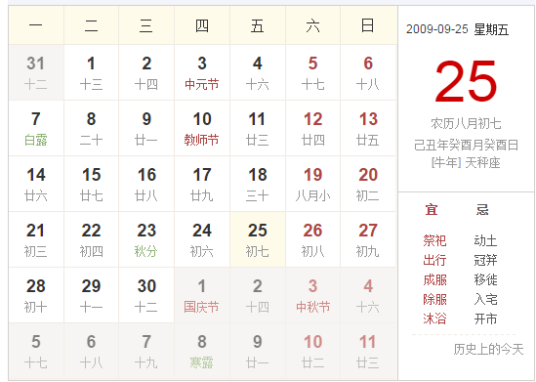Click the 2009-09-25 星期五 date text
The height and width of the screenshot is (382, 536).
pos(457,29)
